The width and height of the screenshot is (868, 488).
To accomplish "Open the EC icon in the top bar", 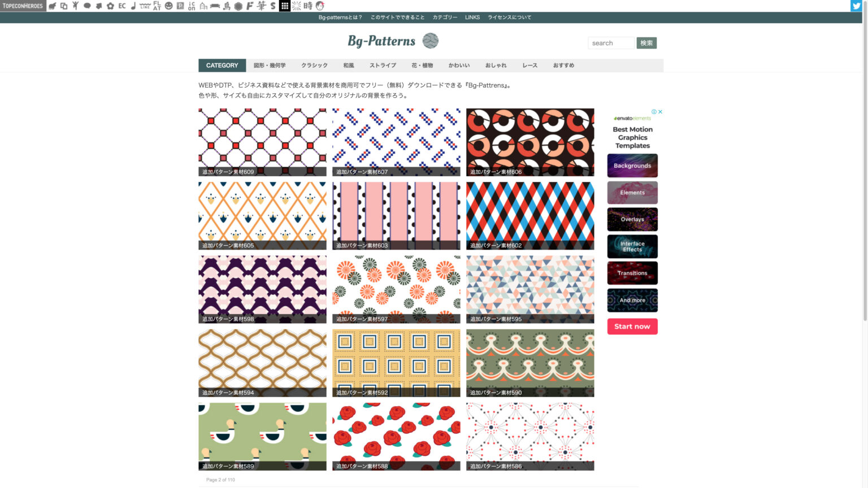I will point(121,6).
